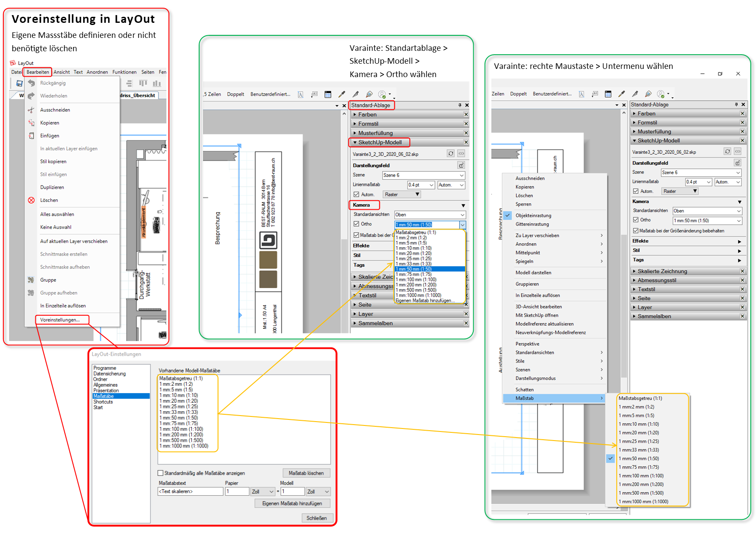Screen dimensions: 756x534
Task: Click the group icon next to Gruppe
Action: (31, 280)
